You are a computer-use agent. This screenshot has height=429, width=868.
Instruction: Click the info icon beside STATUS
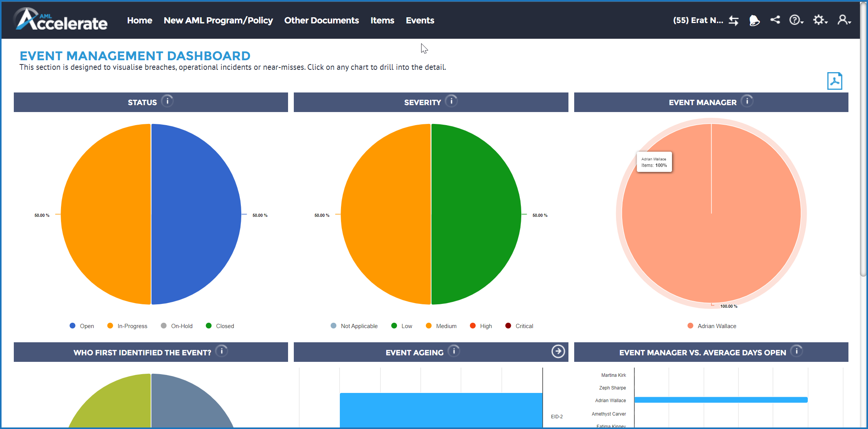coord(167,101)
